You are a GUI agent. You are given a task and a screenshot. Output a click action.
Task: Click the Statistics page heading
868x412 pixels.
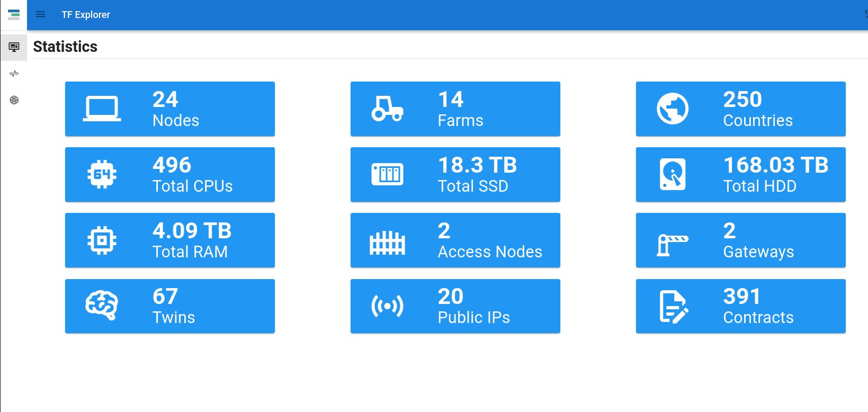[65, 47]
